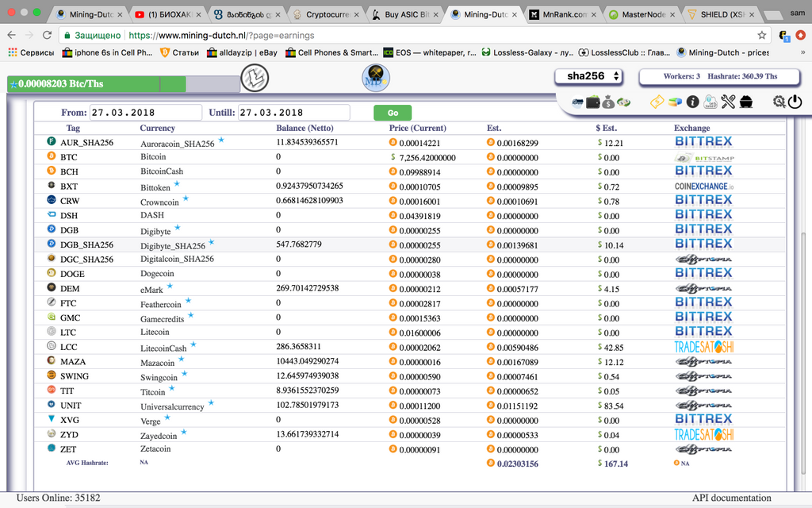Click the Mazacoin balance 10443.049290274
Viewport: 812px width, 508px height.
pos(307,361)
